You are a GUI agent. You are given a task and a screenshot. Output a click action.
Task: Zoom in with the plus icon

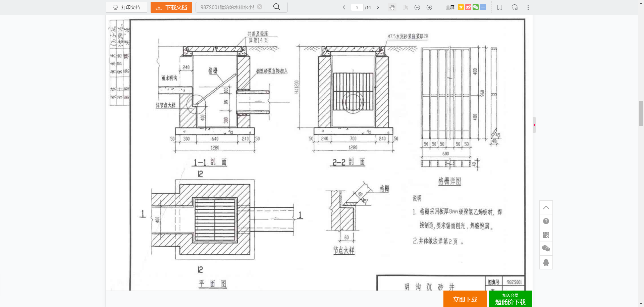pyautogui.click(x=429, y=7)
